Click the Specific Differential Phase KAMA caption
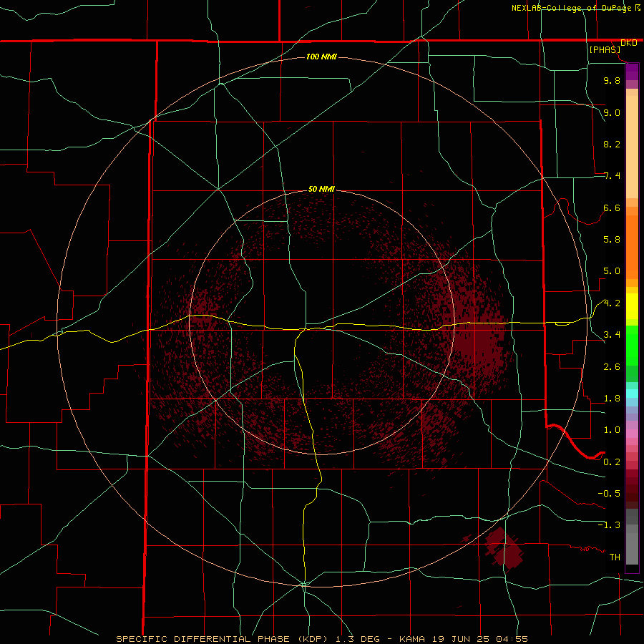 click(322, 639)
